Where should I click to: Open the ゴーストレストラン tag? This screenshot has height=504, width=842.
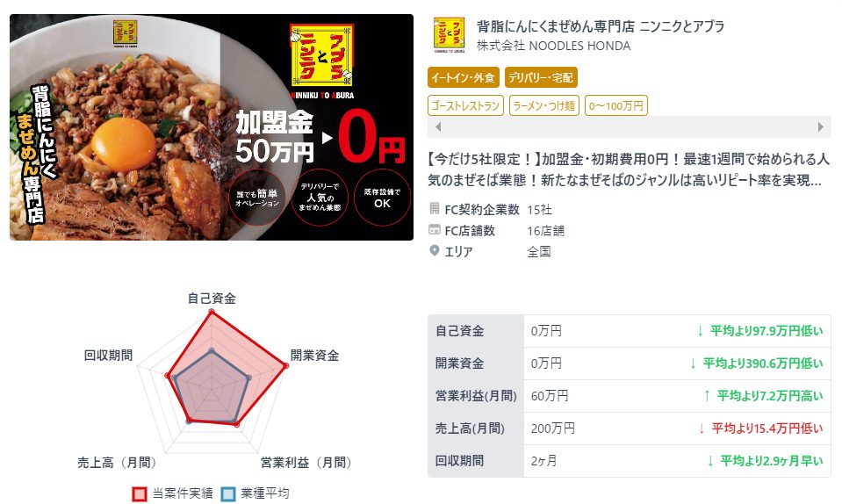point(465,105)
